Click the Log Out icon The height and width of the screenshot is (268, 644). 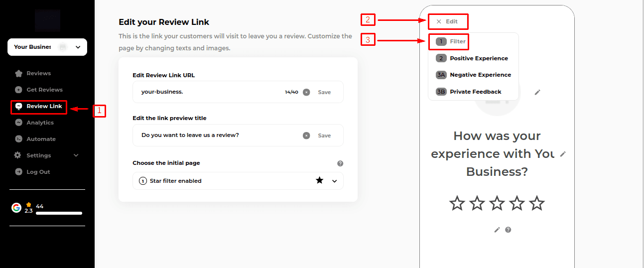pyautogui.click(x=18, y=172)
